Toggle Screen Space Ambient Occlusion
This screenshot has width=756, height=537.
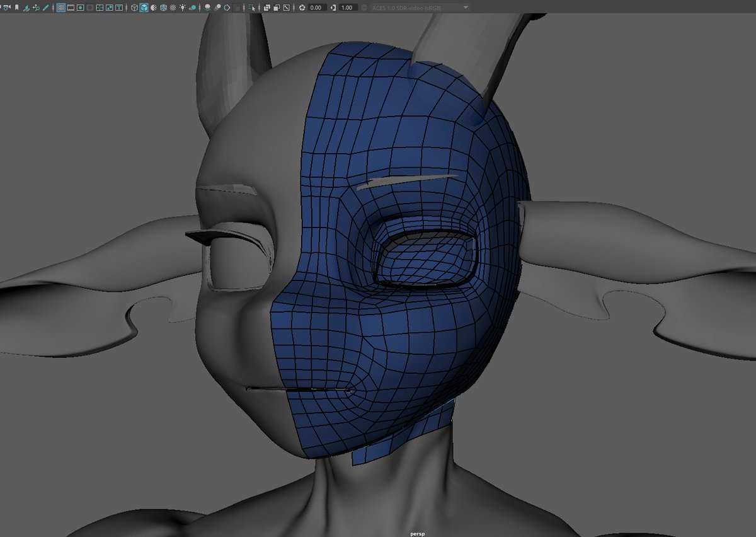pos(207,8)
